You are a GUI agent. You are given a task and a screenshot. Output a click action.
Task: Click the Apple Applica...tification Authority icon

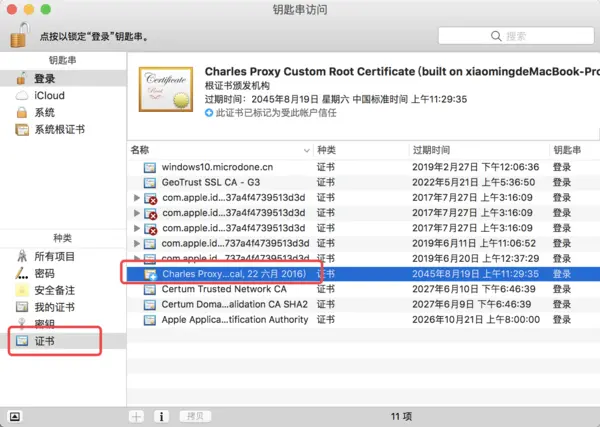point(150,320)
